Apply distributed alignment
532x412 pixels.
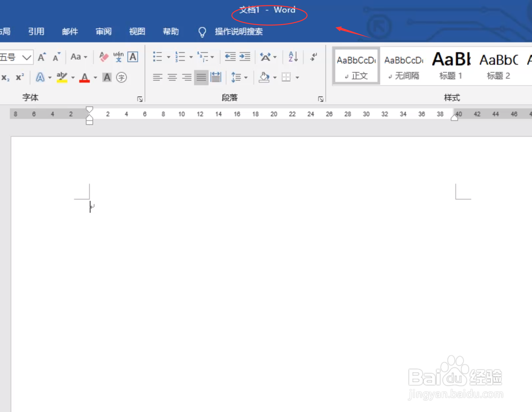tap(216, 78)
